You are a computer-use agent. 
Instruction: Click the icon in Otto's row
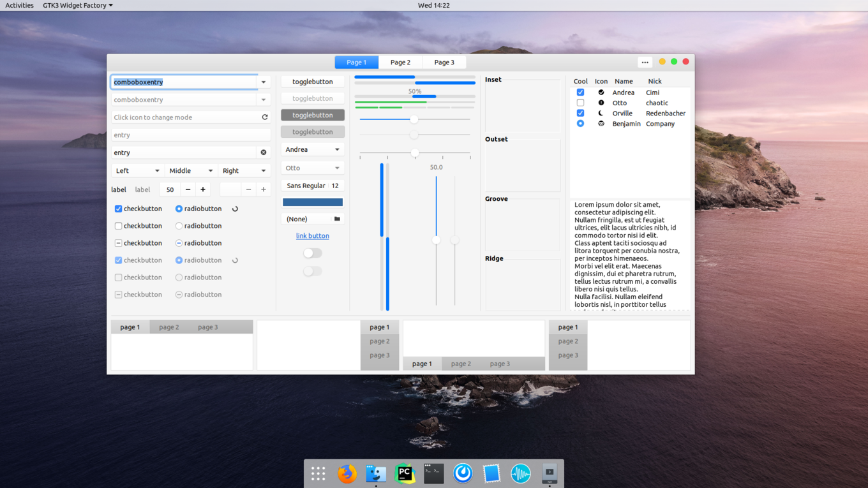[x=601, y=103]
